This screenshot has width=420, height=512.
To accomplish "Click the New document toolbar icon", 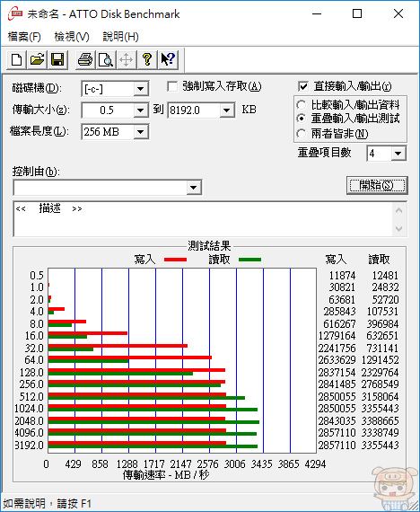I will pos(17,60).
